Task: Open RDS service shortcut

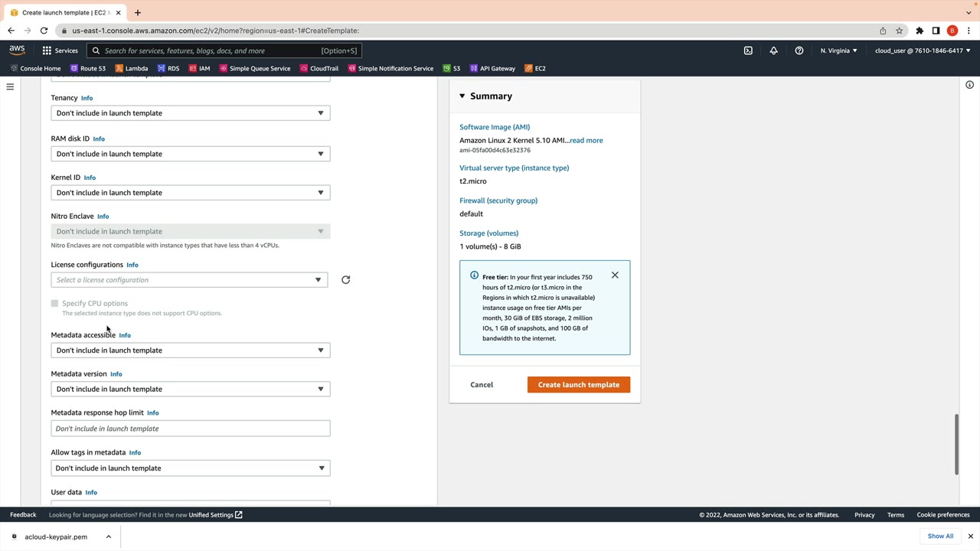Action: point(168,68)
